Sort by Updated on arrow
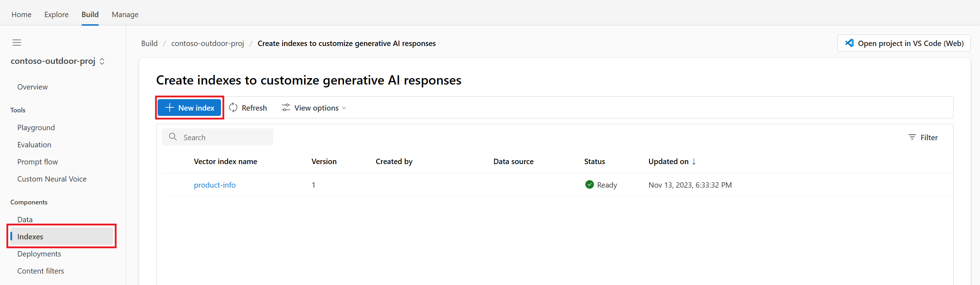This screenshot has width=980, height=285. click(x=694, y=161)
